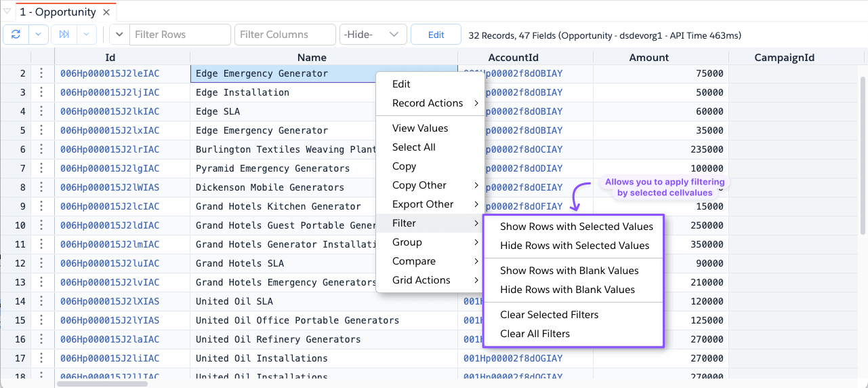Screen dimensions: 868x388
Task: Select Hide Rows with Blank Values
Action: click(x=567, y=290)
